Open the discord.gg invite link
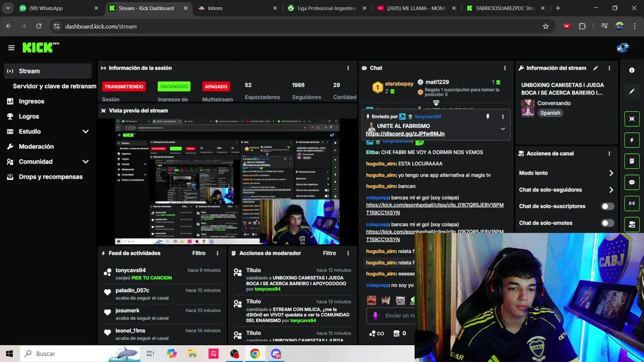This screenshot has width=644, height=362. click(x=405, y=134)
